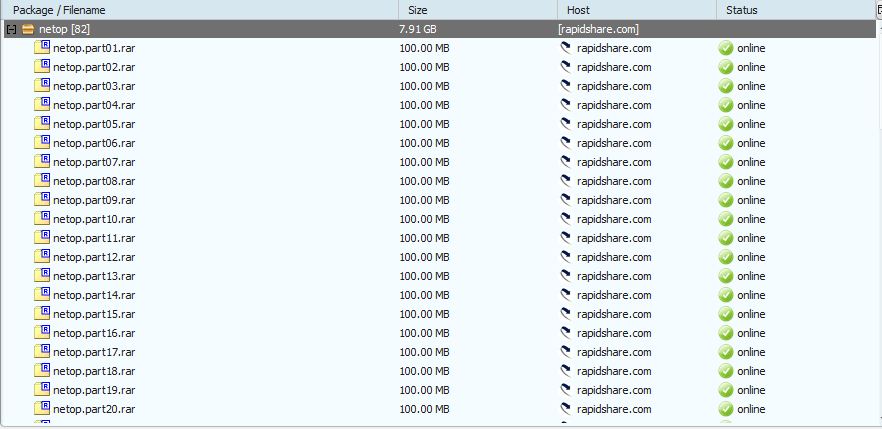The image size is (882, 429).
Task: Click rapidshare.com host text for netop.part06.rar
Action: point(614,143)
